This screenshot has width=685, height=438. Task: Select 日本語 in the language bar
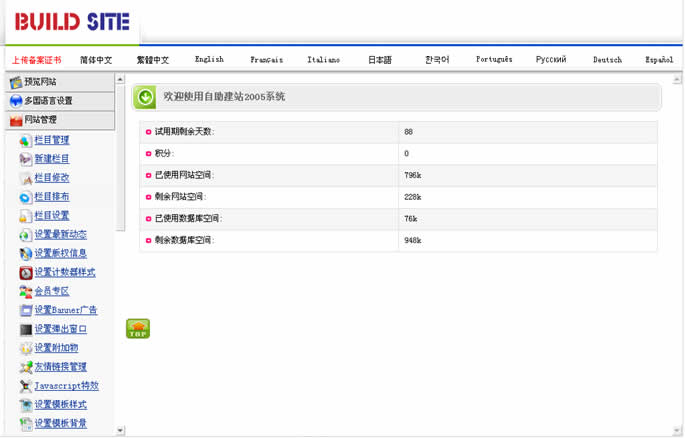point(380,60)
